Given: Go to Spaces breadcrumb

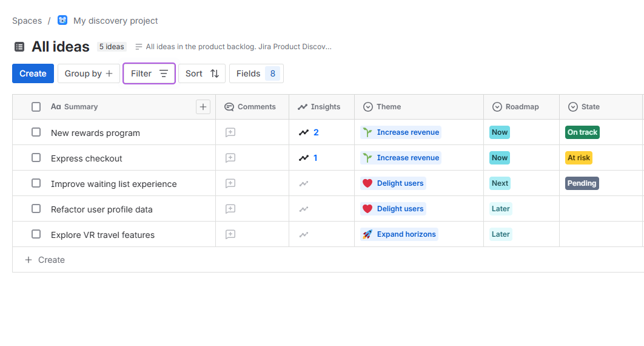Looking at the screenshot, I should [27, 21].
